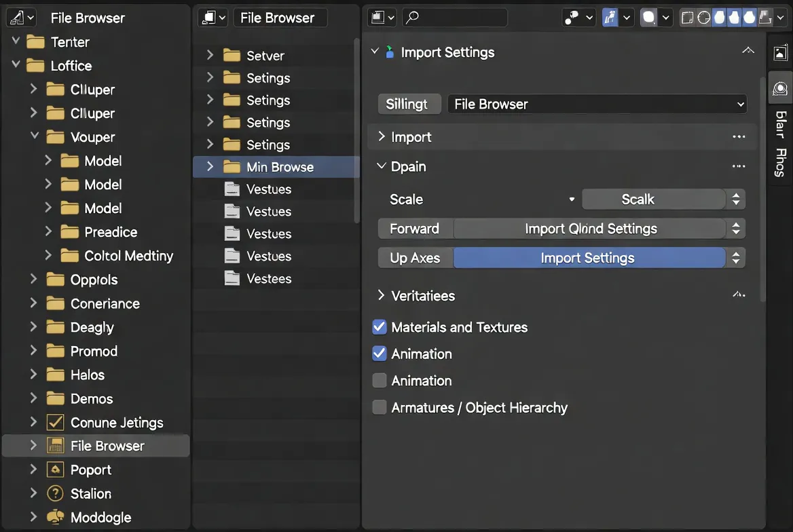Click the Sillingt button
The height and width of the screenshot is (532, 793).
click(x=409, y=104)
